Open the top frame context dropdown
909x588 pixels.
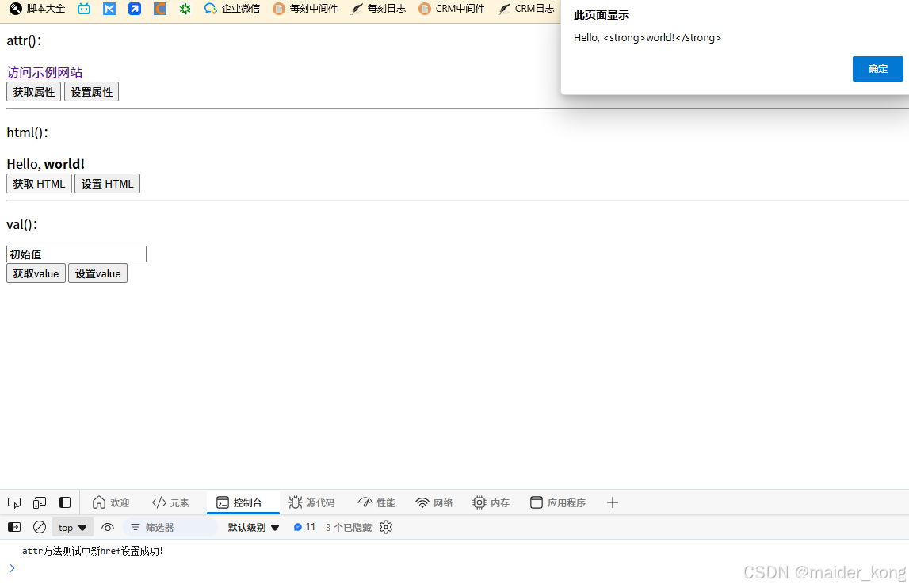[x=72, y=527]
